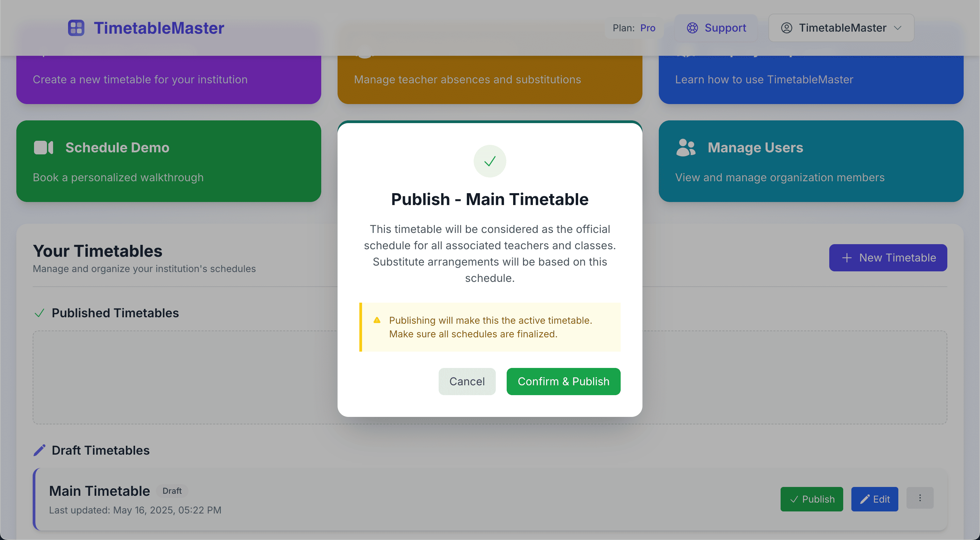Edit the Main Timetable draft
This screenshot has height=540, width=980.
[x=875, y=499]
